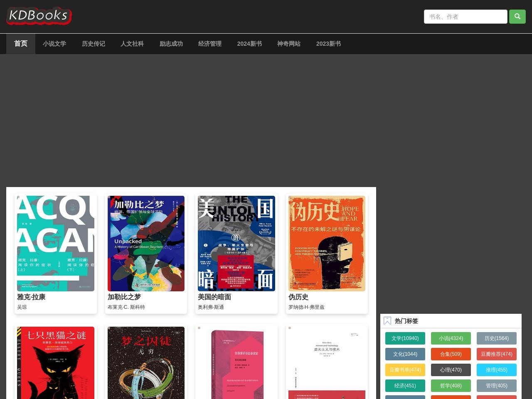
Task: Click author name 罗纳德·H·弗里兹
Action: 306,307
